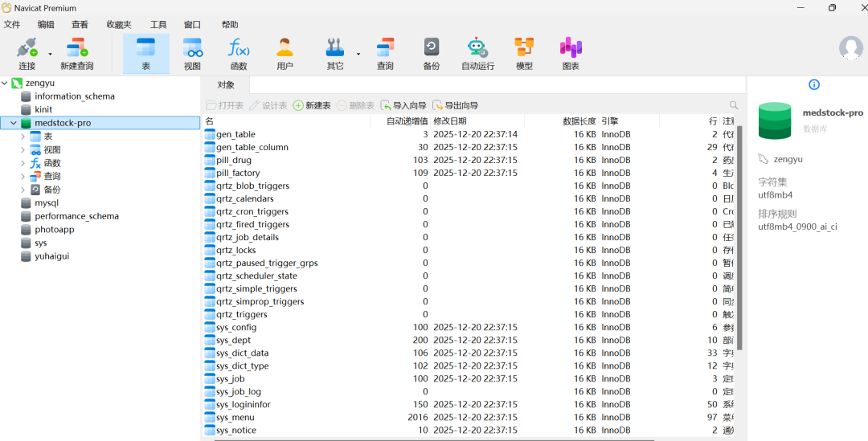Sort by the 自动递增值 column header
The height and width of the screenshot is (441, 868).
(400, 121)
